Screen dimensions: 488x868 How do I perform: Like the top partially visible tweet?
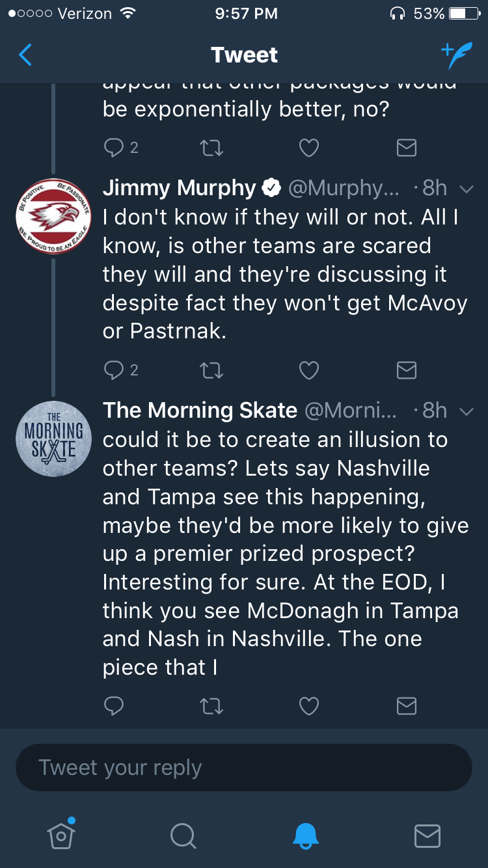pyautogui.click(x=308, y=148)
